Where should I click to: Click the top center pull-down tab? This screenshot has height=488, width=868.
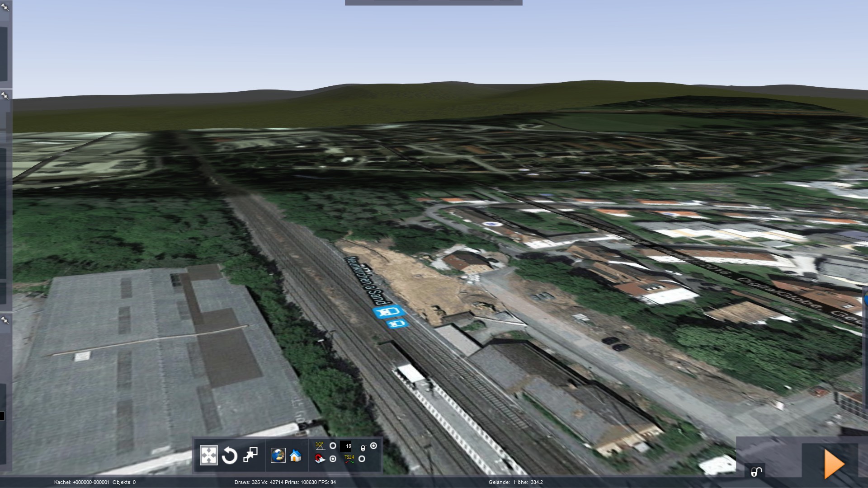click(x=433, y=3)
